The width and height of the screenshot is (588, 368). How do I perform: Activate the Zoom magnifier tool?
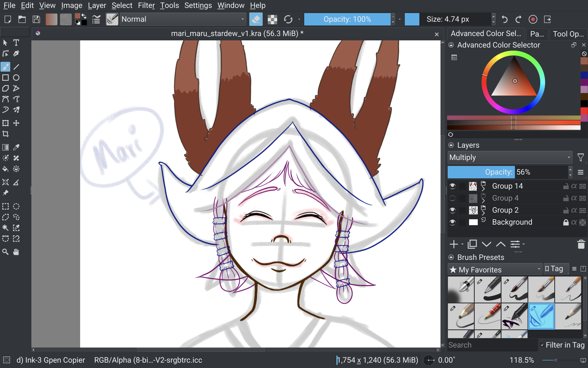click(5, 252)
